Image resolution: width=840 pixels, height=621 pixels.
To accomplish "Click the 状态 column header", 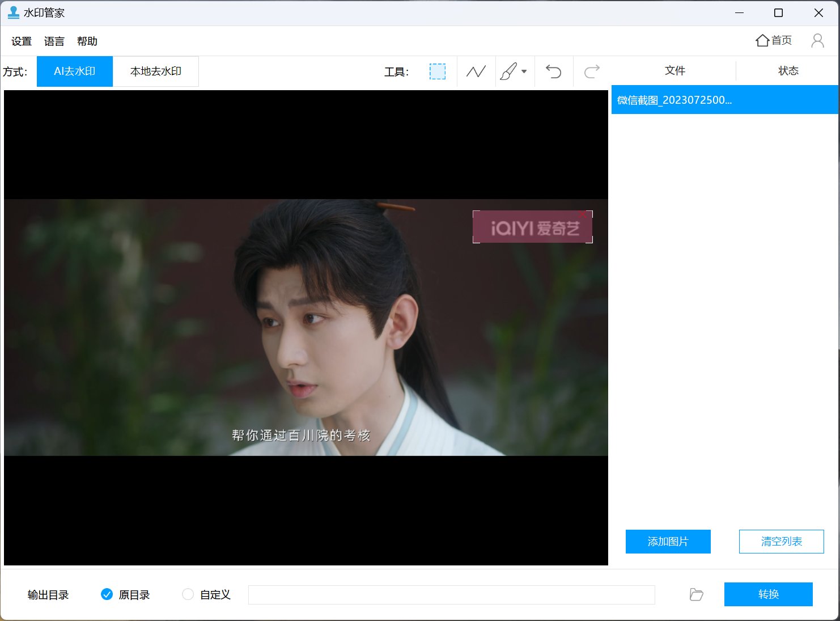I will click(x=788, y=71).
